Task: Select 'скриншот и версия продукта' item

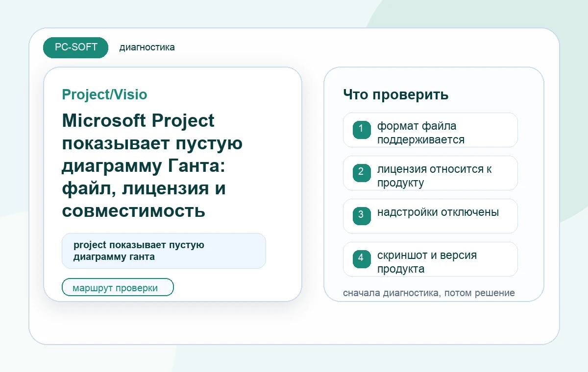Action: click(x=430, y=259)
